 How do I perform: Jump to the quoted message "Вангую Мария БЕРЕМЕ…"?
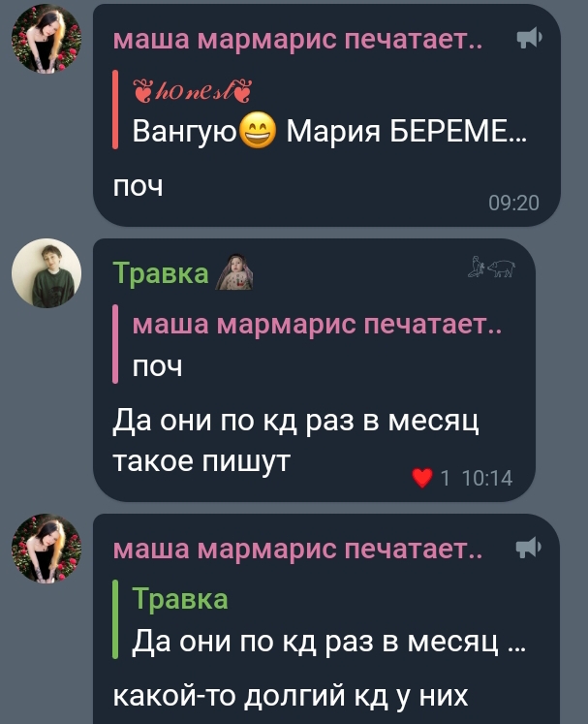[321, 110]
